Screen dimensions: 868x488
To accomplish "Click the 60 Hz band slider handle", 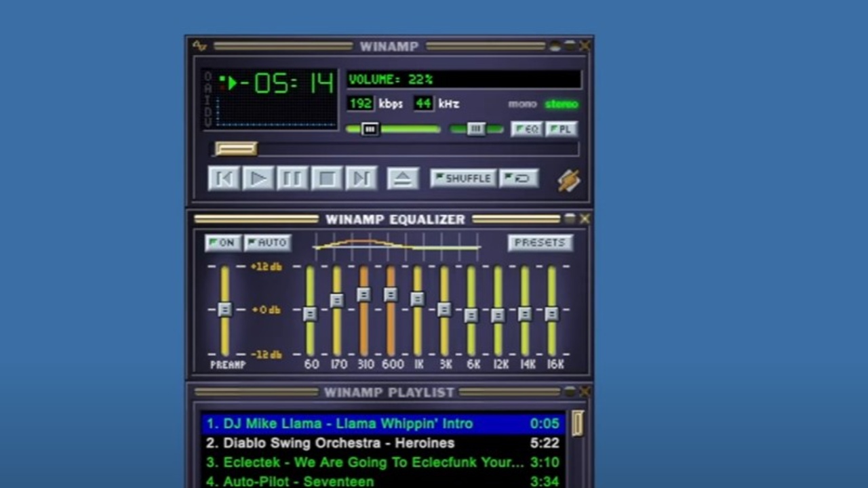I will click(310, 314).
